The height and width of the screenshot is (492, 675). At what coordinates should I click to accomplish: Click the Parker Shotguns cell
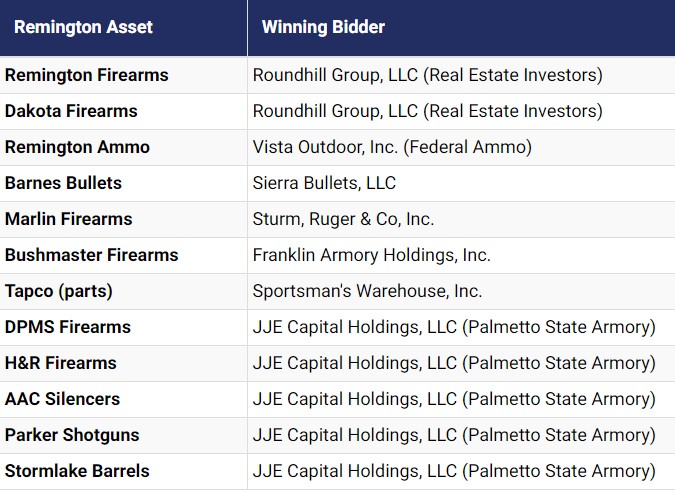click(72, 435)
